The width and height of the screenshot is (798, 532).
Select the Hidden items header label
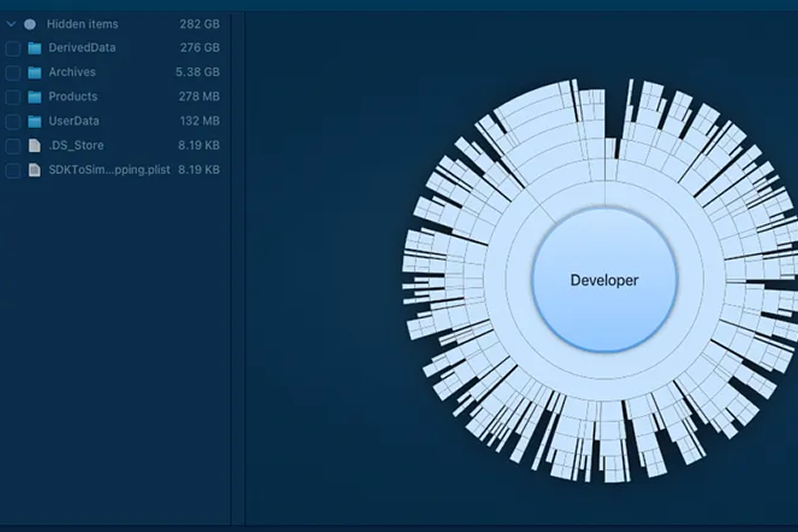pos(83,24)
